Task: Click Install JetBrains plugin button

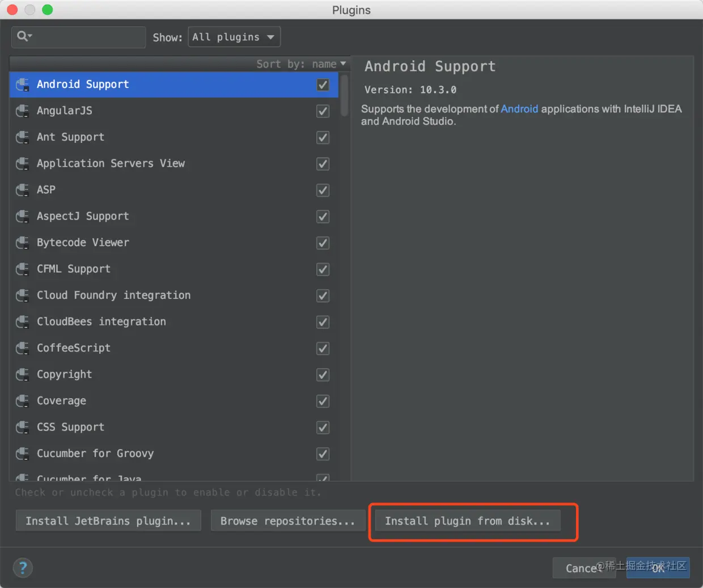Action: click(108, 521)
